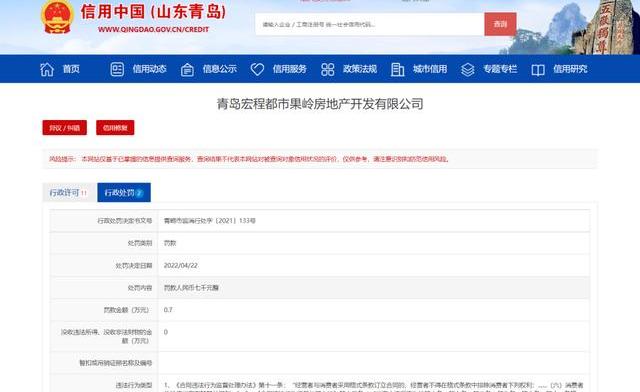Viewport: 640px width, 392px height.
Task: Click the home icon in navigation bar
Action: tap(47, 69)
